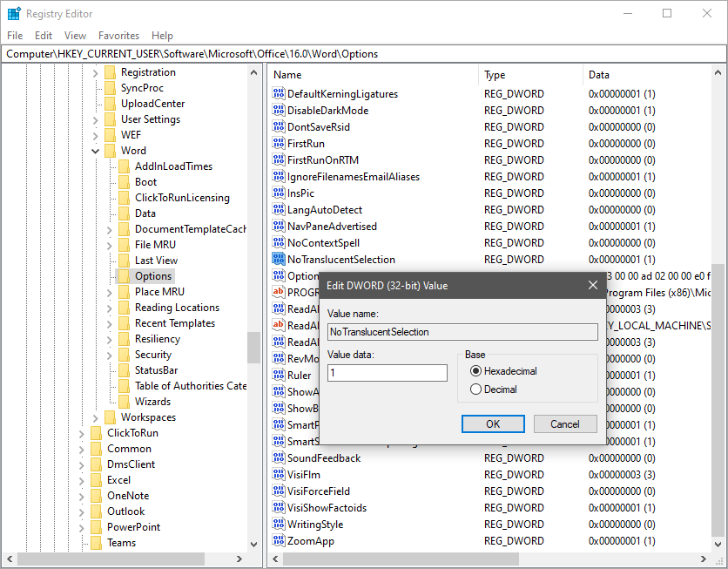The width and height of the screenshot is (728, 569).
Task: Click the DWORD icon beside LangAutoDetect
Action: (279, 209)
